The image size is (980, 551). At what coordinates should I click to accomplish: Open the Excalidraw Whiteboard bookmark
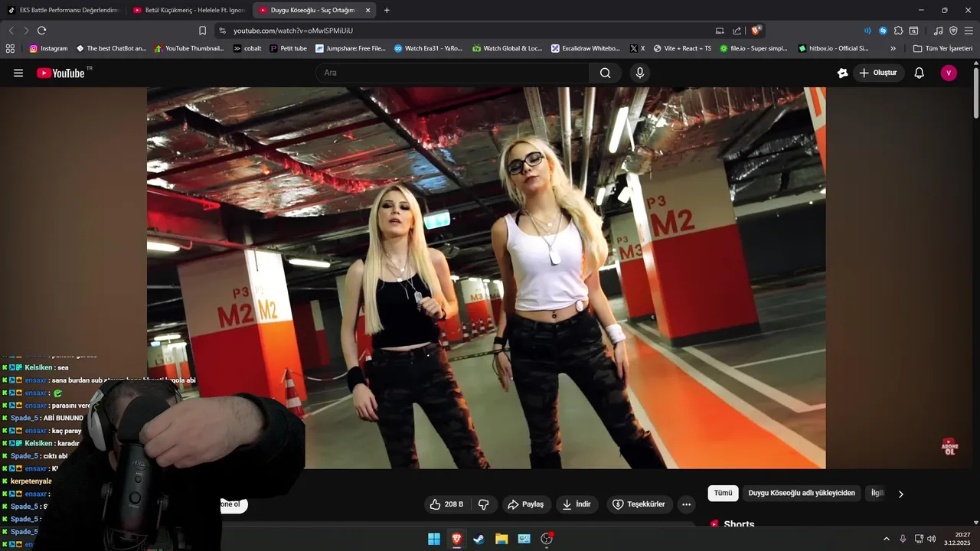pyautogui.click(x=586, y=48)
